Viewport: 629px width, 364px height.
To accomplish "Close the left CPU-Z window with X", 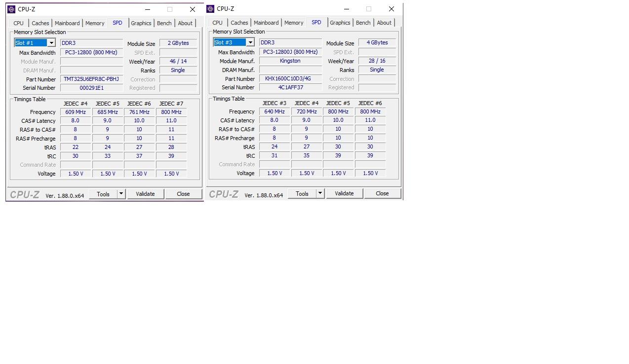I will point(193,9).
